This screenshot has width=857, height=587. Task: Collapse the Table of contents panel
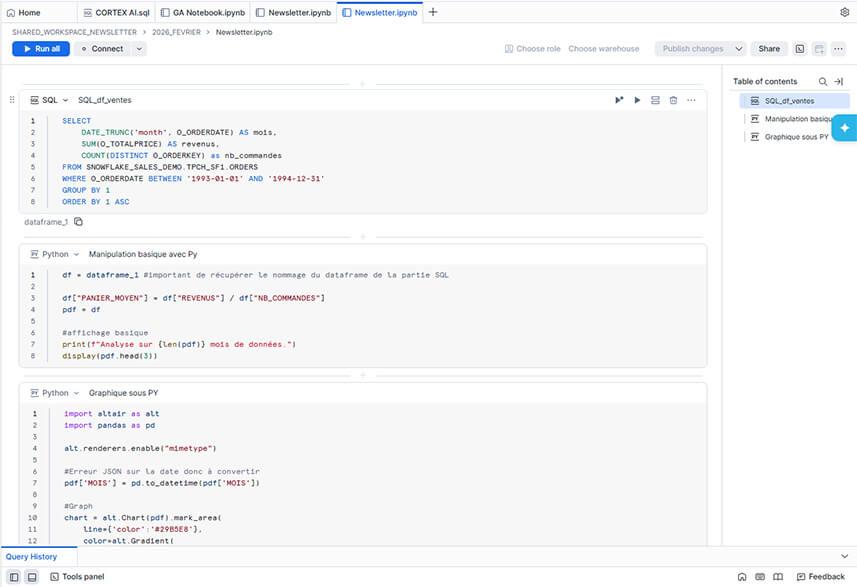(x=839, y=82)
